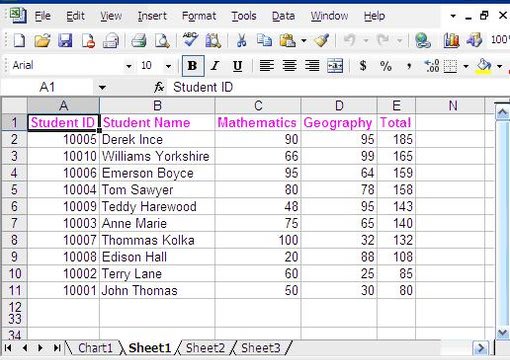Switch to the Sheet2 tab
Image resolution: width=510 pixels, height=360 pixels.
pyautogui.click(x=205, y=348)
